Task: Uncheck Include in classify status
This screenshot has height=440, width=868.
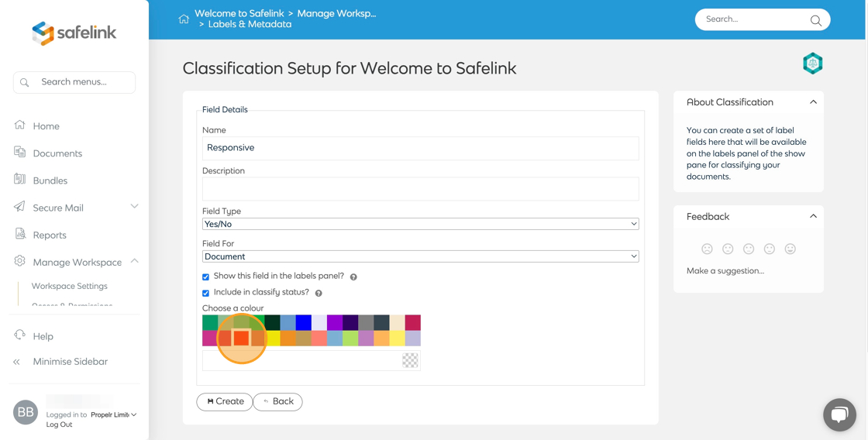Action: pyautogui.click(x=206, y=293)
